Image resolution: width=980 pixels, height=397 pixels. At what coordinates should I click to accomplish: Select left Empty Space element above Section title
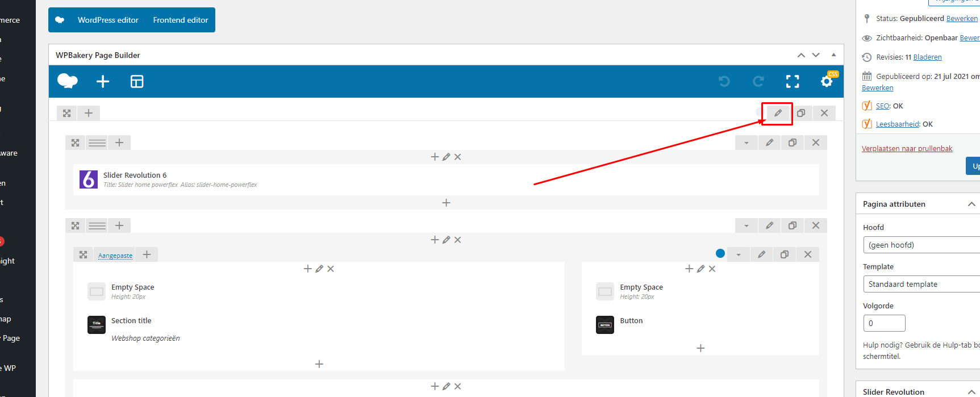coord(319,291)
